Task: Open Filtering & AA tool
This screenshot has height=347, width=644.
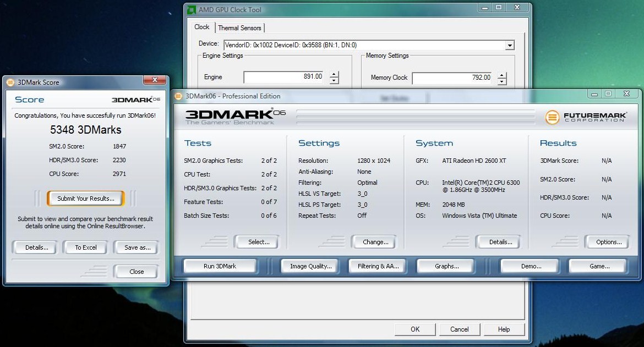Action: [x=378, y=266]
